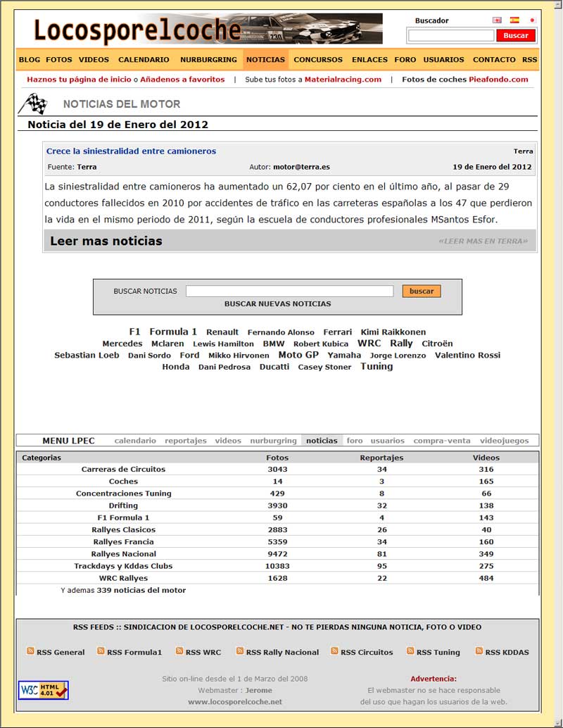This screenshot has height=728, width=563.
Task: Open the VIDEOS menu item
Action: tap(94, 59)
